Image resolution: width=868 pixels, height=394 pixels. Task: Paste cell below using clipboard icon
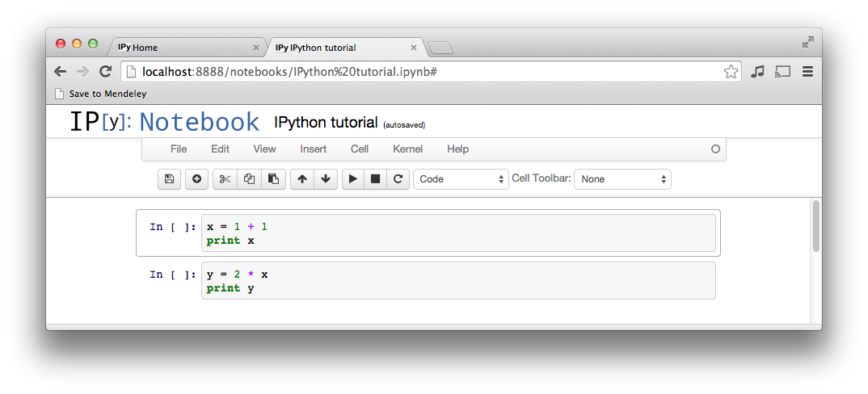[273, 179]
